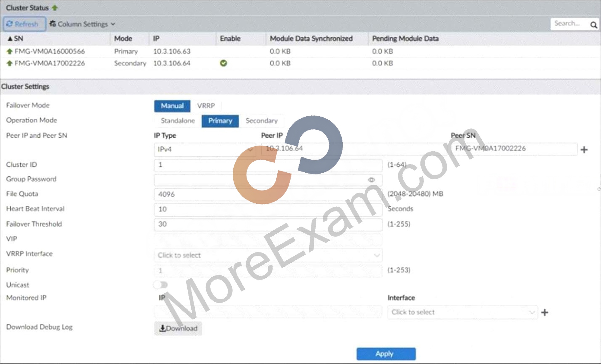601x364 pixels.
Task: Click the search magnifier icon
Action: pyautogui.click(x=593, y=25)
